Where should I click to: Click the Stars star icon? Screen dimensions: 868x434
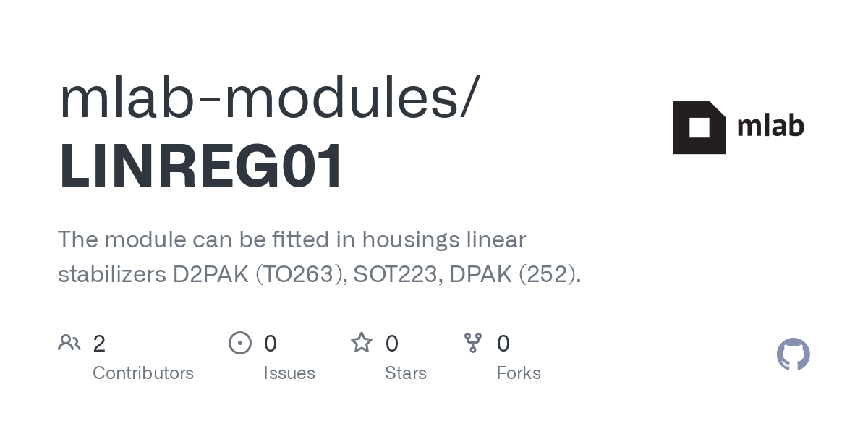pos(361,343)
